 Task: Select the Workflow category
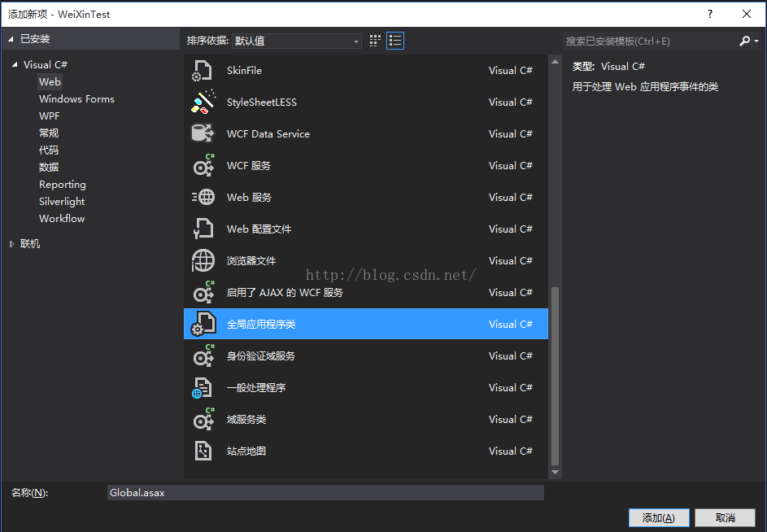click(62, 219)
